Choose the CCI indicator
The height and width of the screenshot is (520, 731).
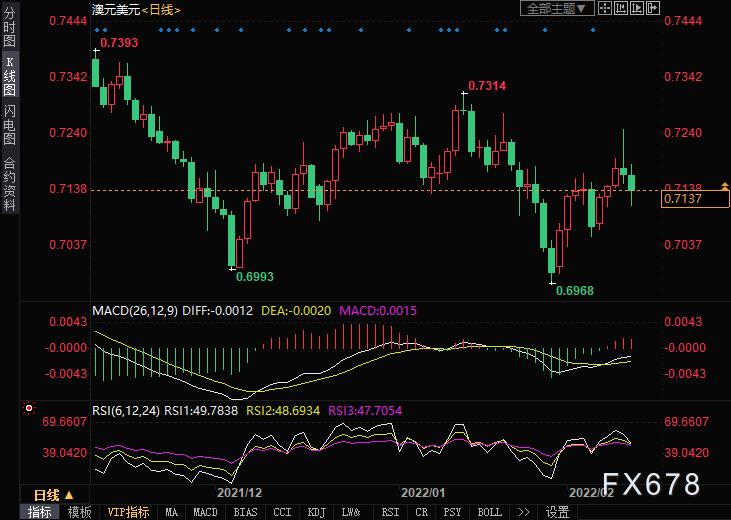(x=282, y=512)
